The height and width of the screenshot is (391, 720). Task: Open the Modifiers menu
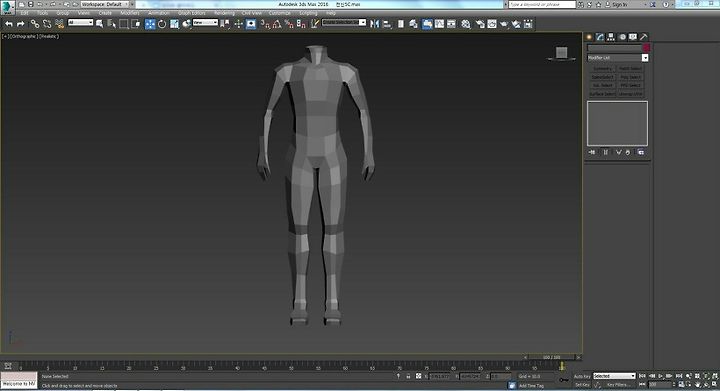coord(129,13)
